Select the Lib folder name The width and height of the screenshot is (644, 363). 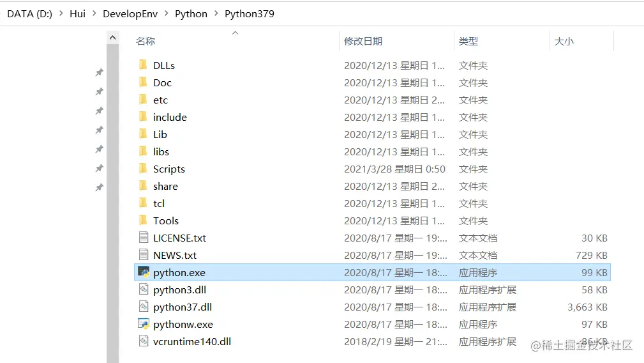(160, 134)
